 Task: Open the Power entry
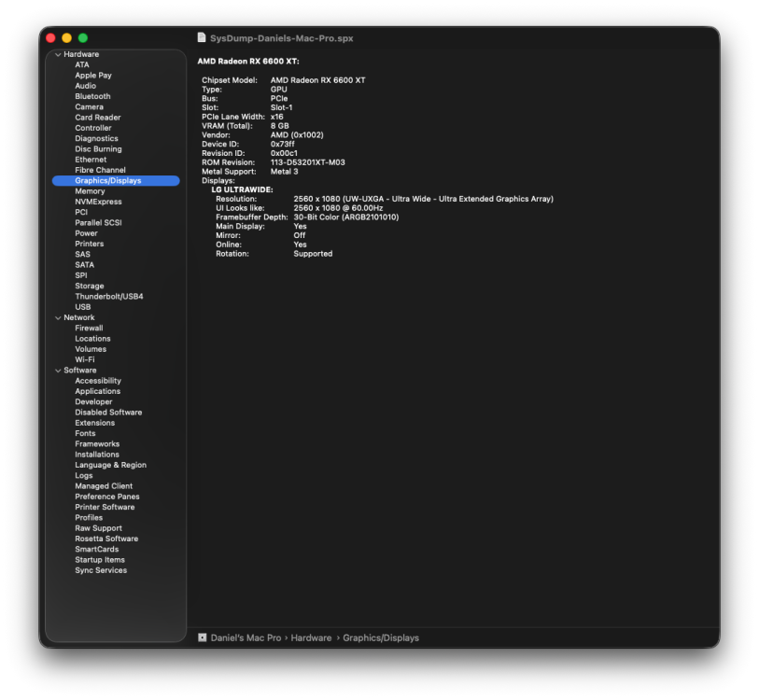(86, 233)
